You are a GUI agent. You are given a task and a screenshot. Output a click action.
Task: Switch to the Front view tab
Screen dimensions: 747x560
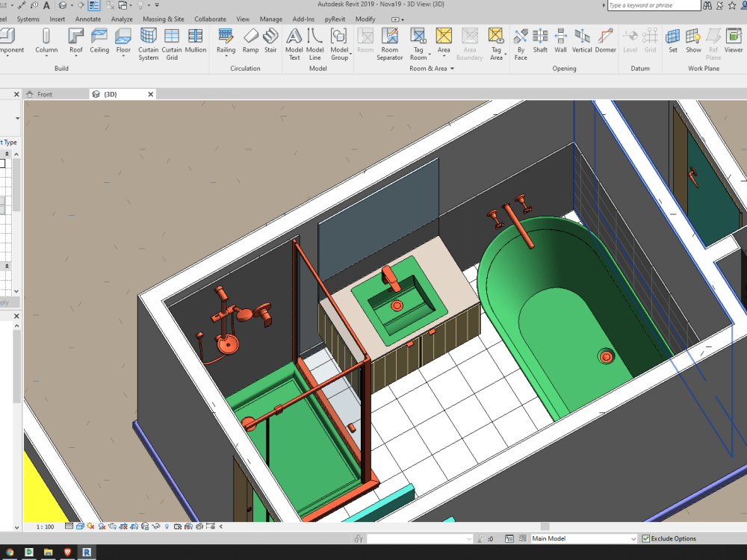click(x=45, y=94)
